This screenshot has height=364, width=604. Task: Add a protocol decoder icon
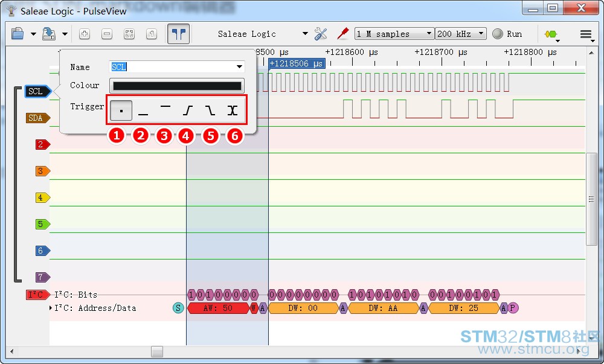point(551,34)
